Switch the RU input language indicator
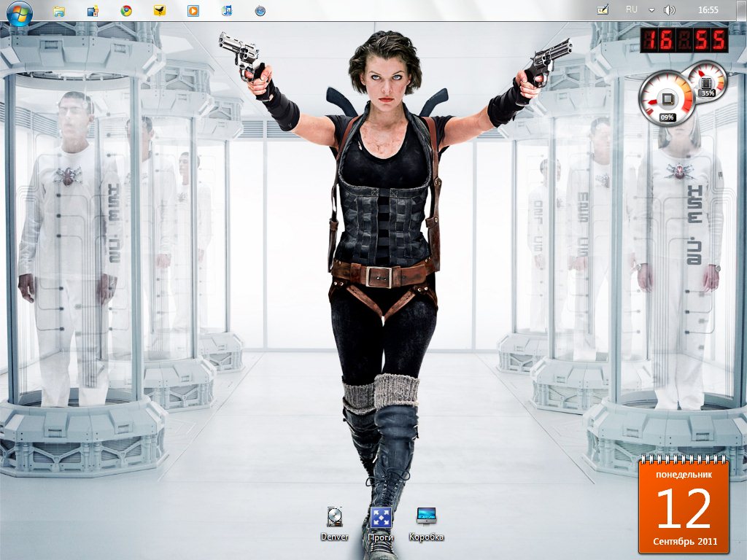The width and height of the screenshot is (747, 560). coord(632,9)
